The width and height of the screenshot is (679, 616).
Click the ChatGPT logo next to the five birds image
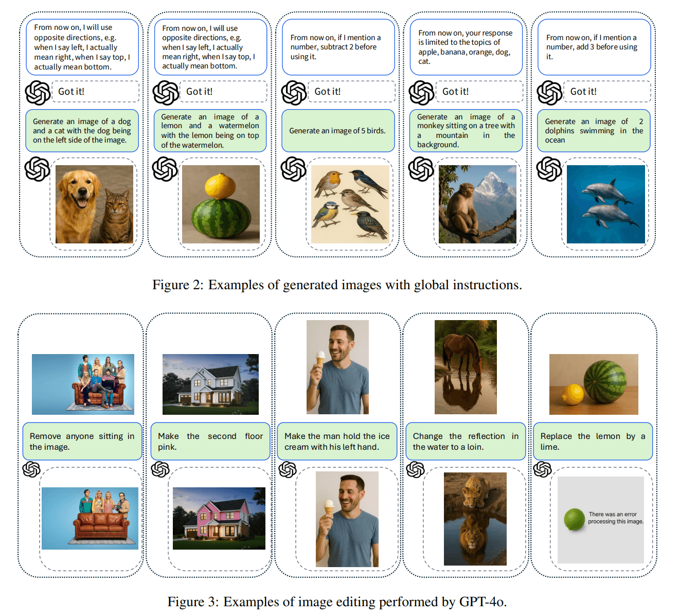[293, 169]
